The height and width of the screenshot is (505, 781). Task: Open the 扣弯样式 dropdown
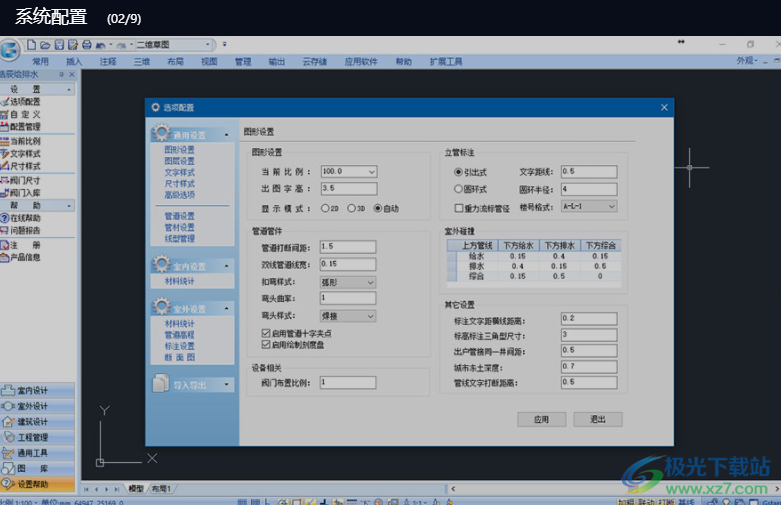(370, 282)
